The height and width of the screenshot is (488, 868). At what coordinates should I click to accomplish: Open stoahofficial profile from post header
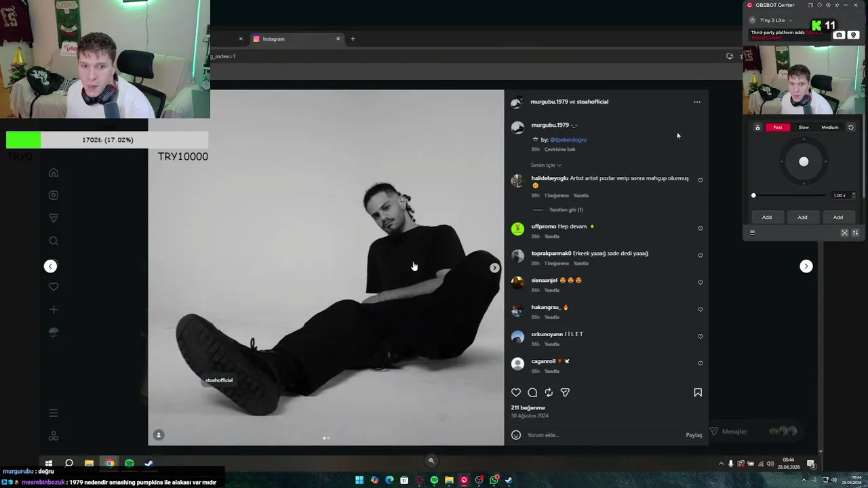(x=593, y=102)
